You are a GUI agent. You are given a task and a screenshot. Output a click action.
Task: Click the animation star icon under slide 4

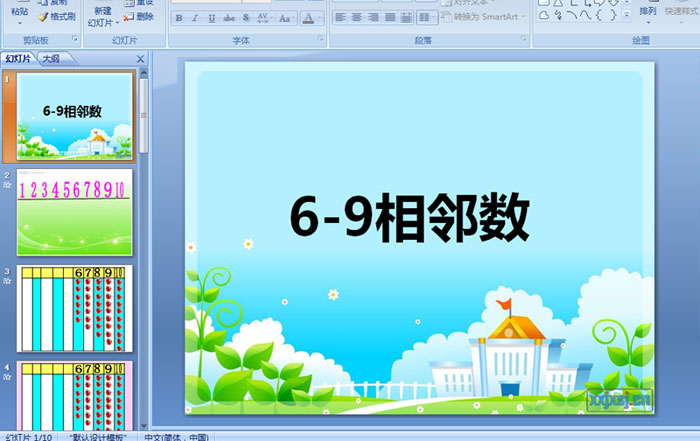point(7,377)
